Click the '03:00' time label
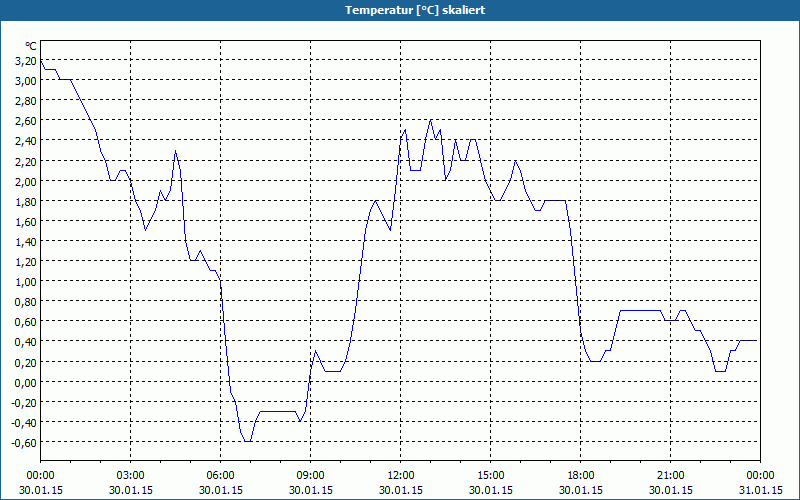 click(x=131, y=476)
